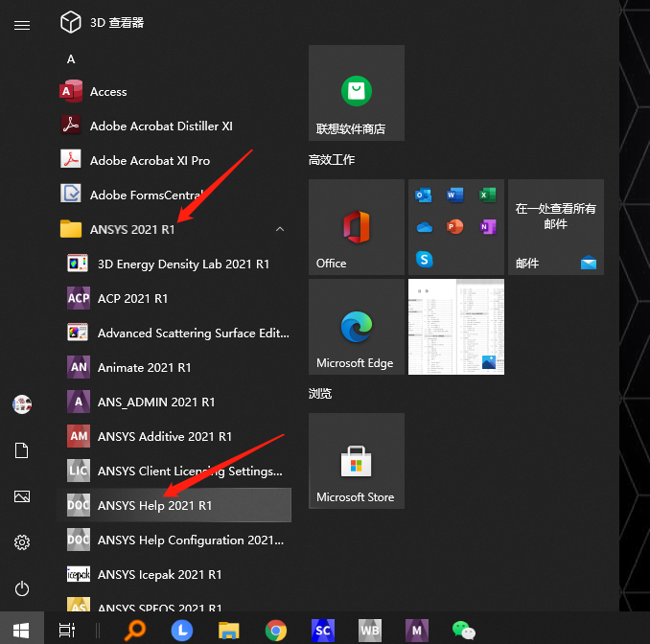This screenshot has height=644, width=650.
Task: Open the Microsoft Edge tile
Action: (x=356, y=327)
